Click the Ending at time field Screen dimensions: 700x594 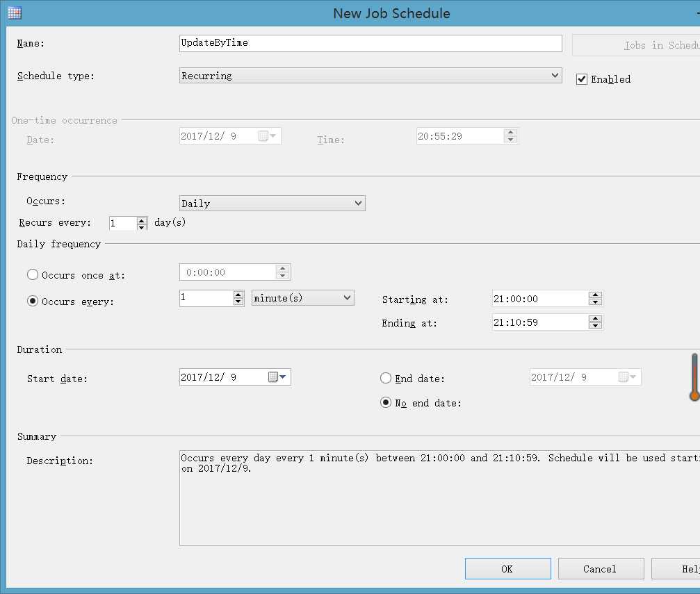pyautogui.click(x=540, y=322)
